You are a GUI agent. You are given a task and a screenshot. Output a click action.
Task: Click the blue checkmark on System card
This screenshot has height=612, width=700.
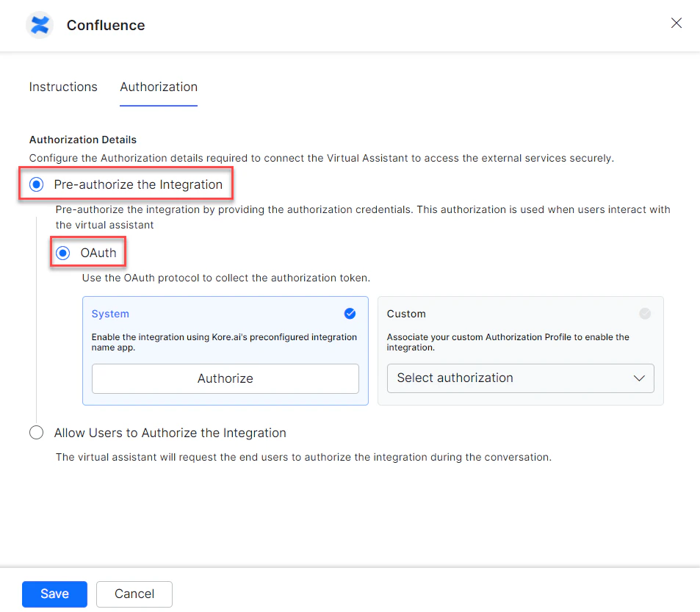tap(350, 314)
